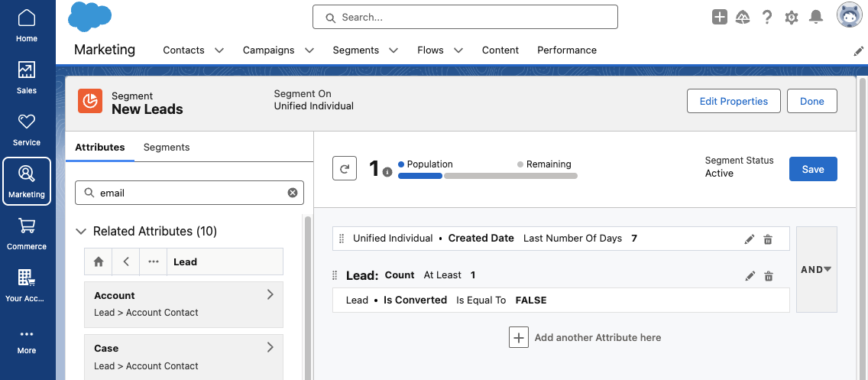This screenshot has width=868, height=380.
Task: Edit the Created Date rule with pencil icon
Action: [750, 239]
